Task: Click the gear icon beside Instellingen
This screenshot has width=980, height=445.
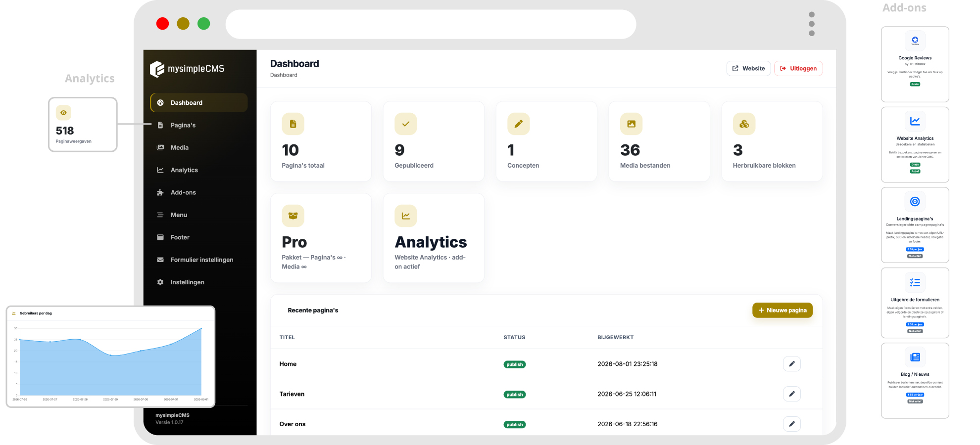Action: click(160, 282)
